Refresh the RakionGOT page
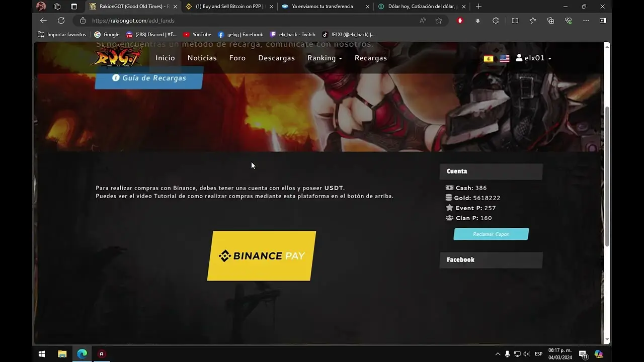 pos(61,21)
